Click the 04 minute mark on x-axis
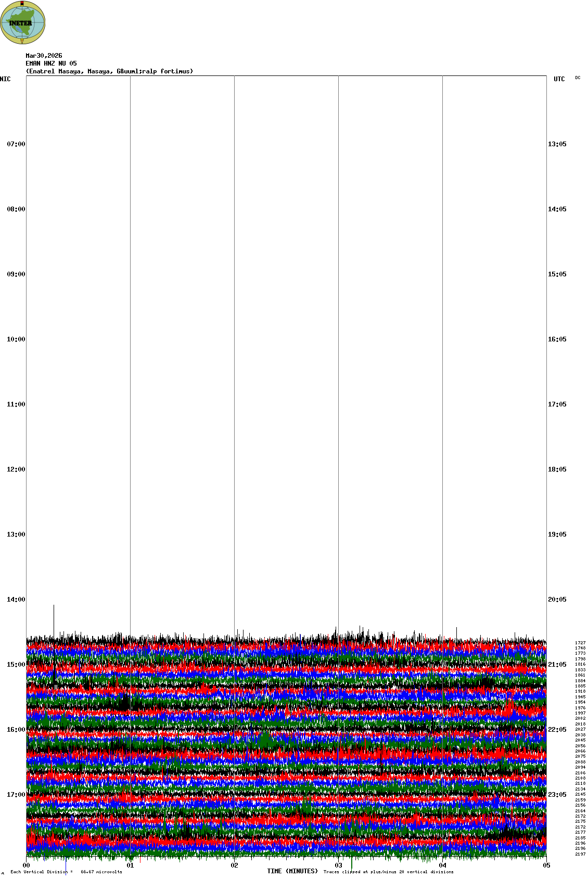The height and width of the screenshot is (879, 588). [x=443, y=865]
